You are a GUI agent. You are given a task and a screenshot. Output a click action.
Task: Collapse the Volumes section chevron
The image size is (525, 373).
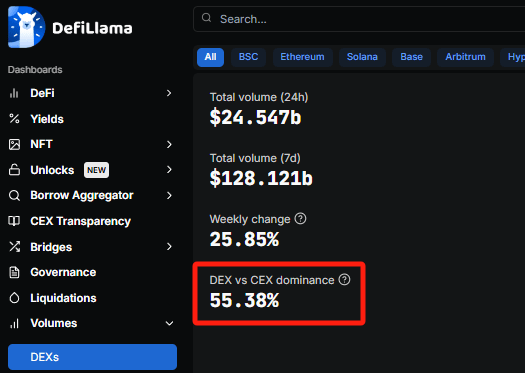(x=169, y=323)
